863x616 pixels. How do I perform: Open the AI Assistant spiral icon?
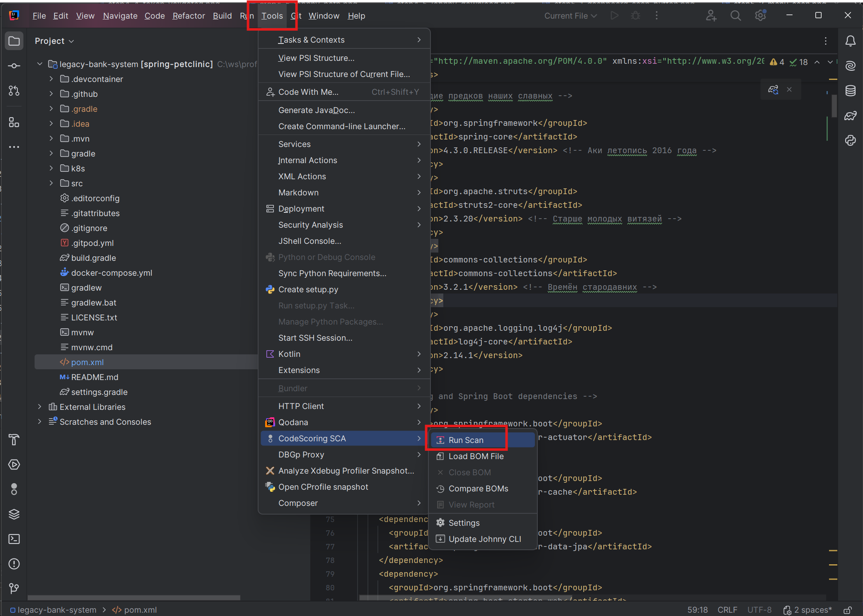click(x=850, y=66)
